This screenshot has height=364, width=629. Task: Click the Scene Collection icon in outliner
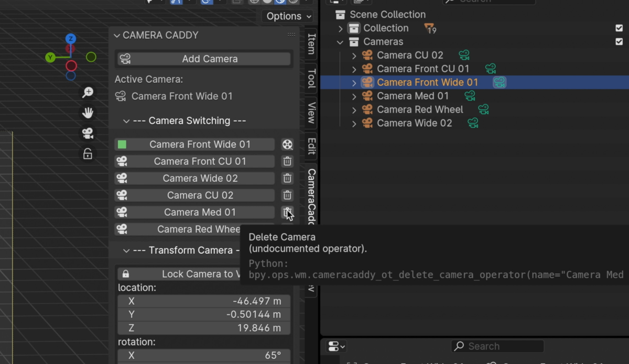341,15
